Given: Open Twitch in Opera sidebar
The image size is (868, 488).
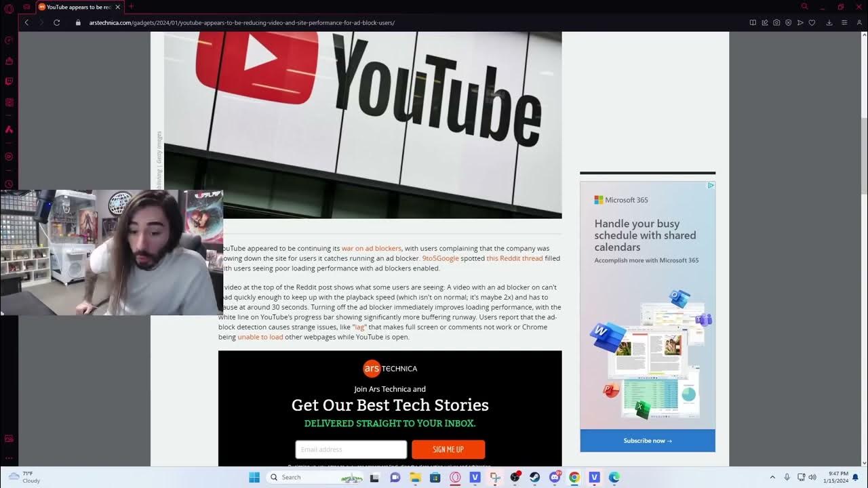Looking at the screenshot, I should click(x=9, y=81).
